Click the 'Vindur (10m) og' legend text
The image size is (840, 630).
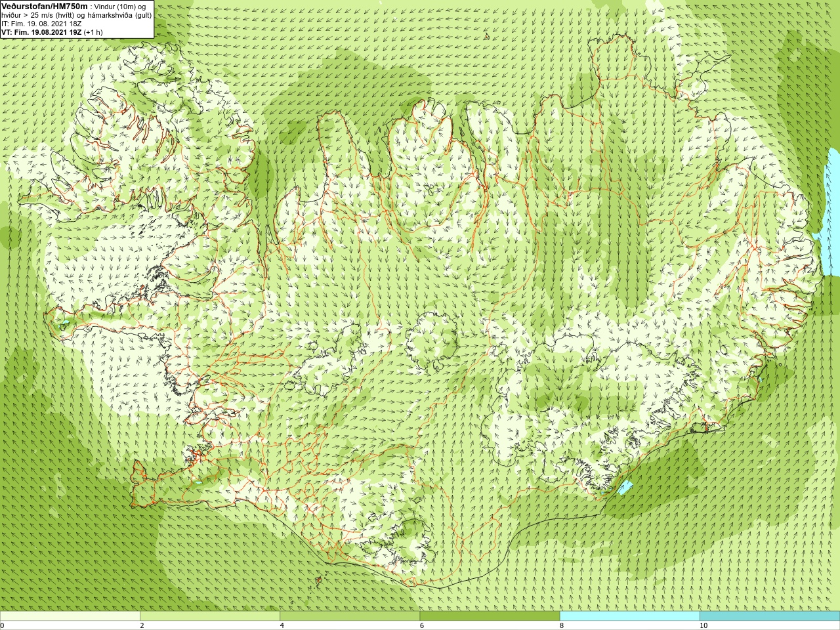point(120,7)
